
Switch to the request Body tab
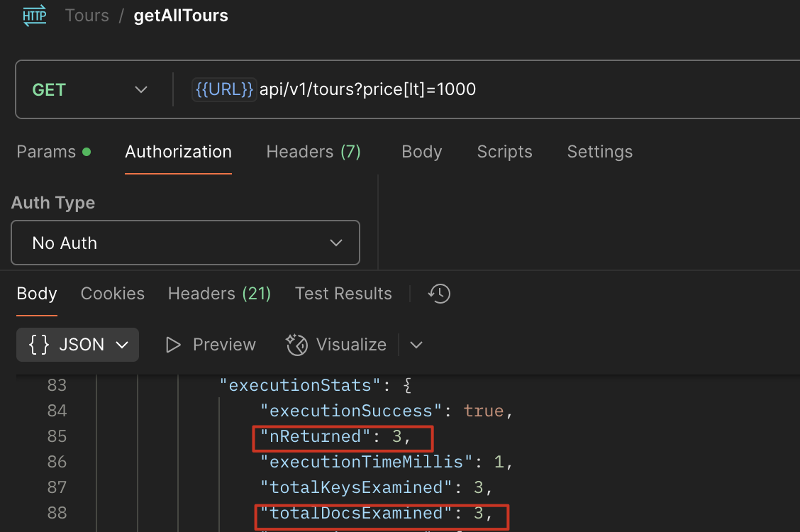pyautogui.click(x=421, y=152)
